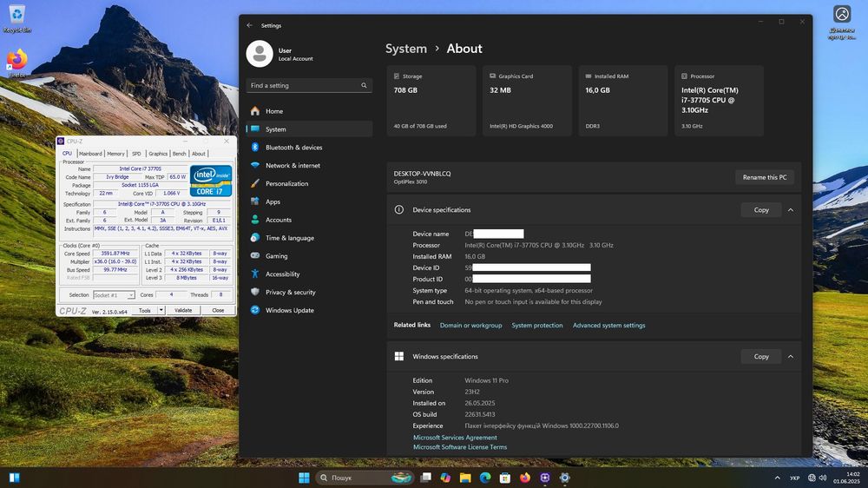Click the User account avatar
Viewport: 868px width, 488px height.
259,54
